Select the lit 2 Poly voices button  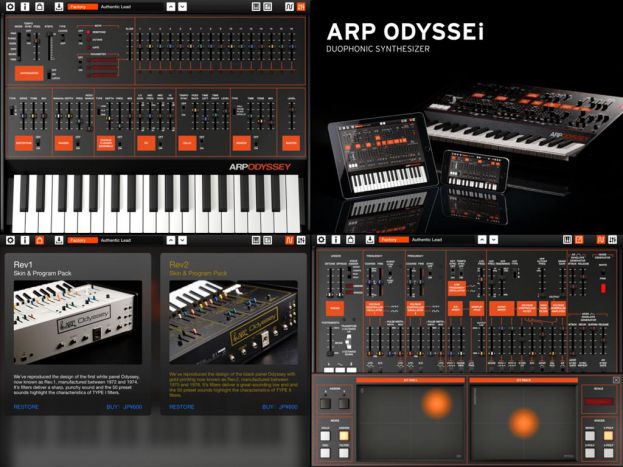click(608, 435)
